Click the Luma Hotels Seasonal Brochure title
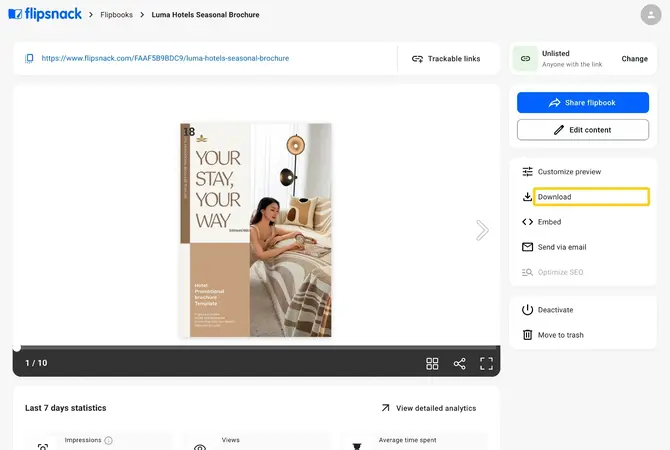The image size is (670, 450). [x=206, y=15]
